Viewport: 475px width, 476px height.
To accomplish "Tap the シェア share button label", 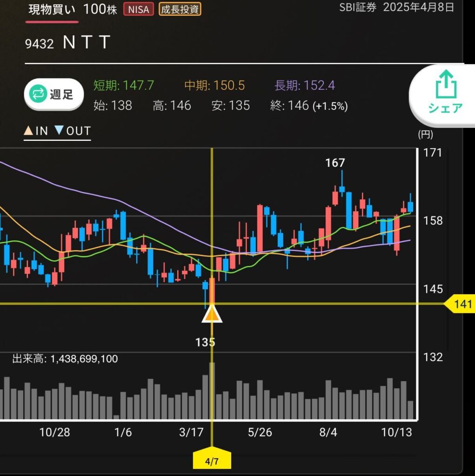I will pos(445,108).
